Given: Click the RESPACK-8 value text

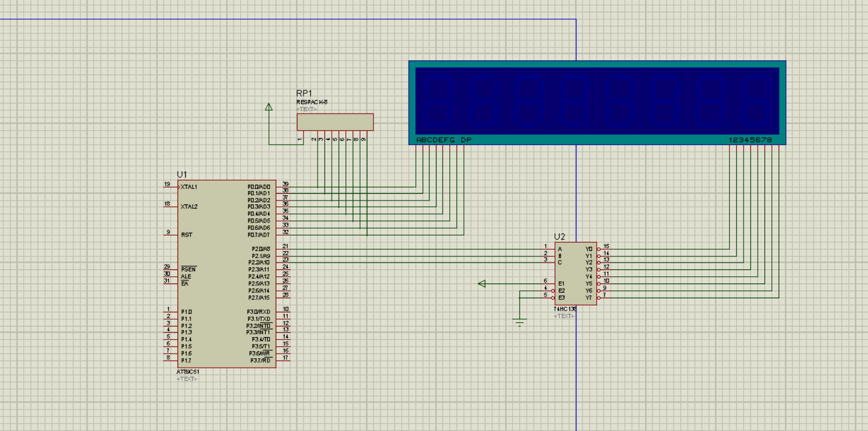Looking at the screenshot, I should [x=312, y=102].
